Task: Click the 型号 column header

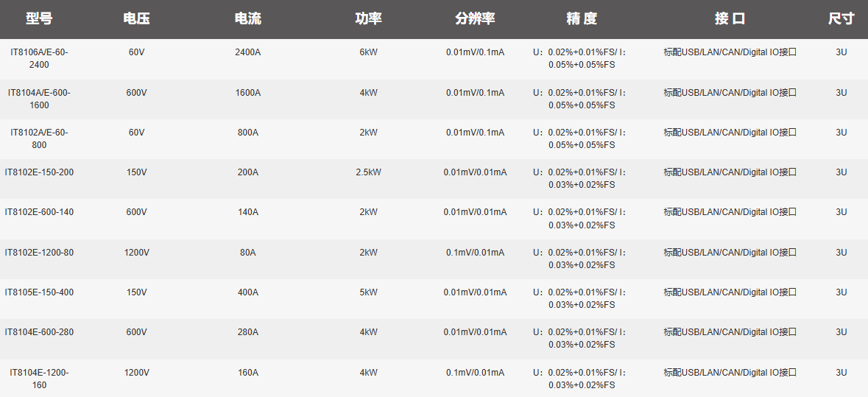Action: 39,19
